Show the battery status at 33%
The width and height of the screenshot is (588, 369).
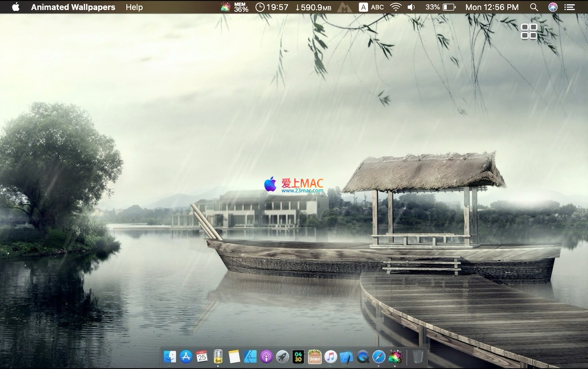(441, 7)
